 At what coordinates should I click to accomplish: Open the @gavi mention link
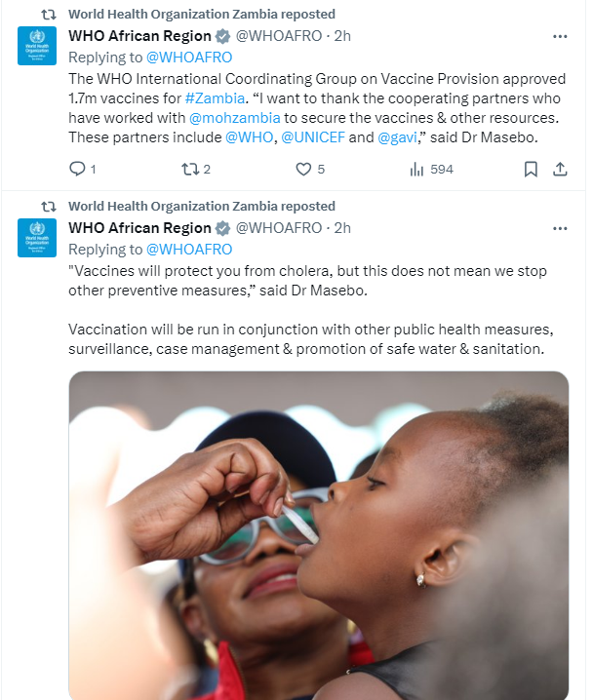pos(397,137)
